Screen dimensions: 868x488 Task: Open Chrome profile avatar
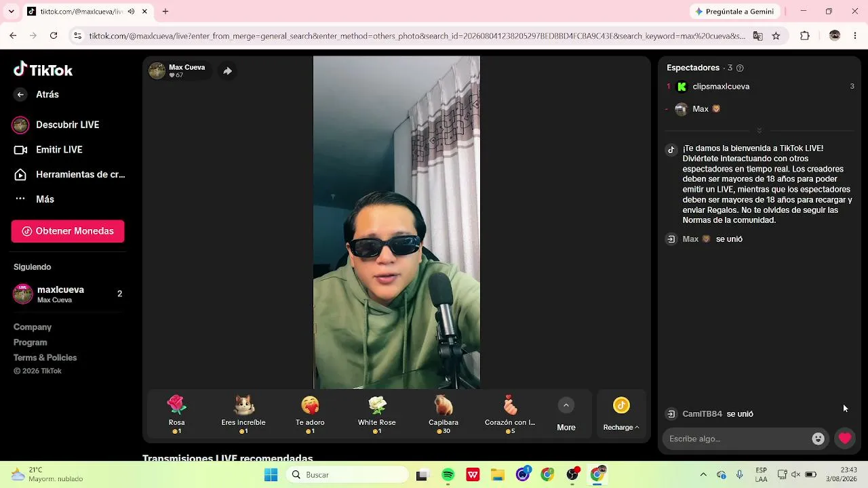[x=835, y=36]
